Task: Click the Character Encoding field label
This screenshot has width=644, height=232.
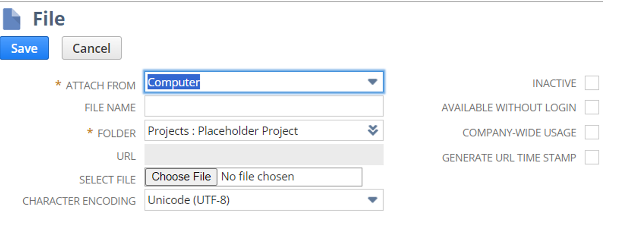Action: [x=79, y=201]
